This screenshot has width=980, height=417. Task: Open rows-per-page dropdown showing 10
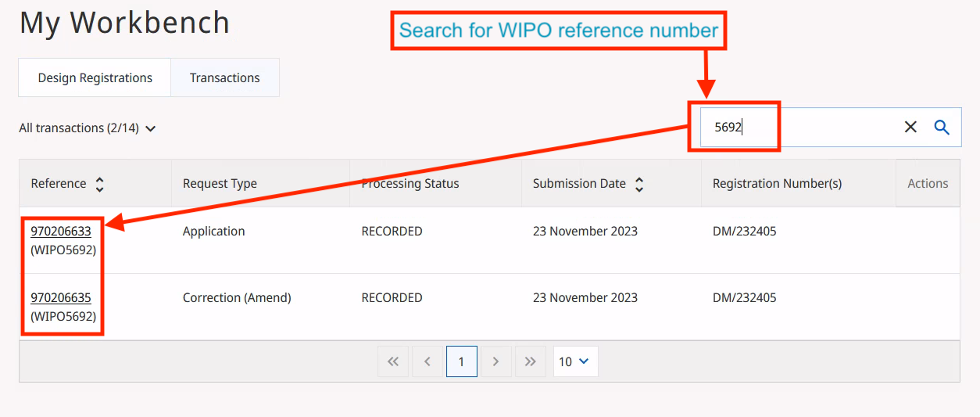click(575, 361)
